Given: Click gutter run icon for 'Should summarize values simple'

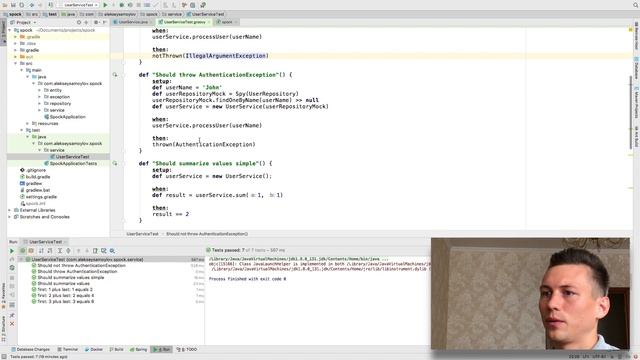Looking at the screenshot, I should click(x=115, y=163).
